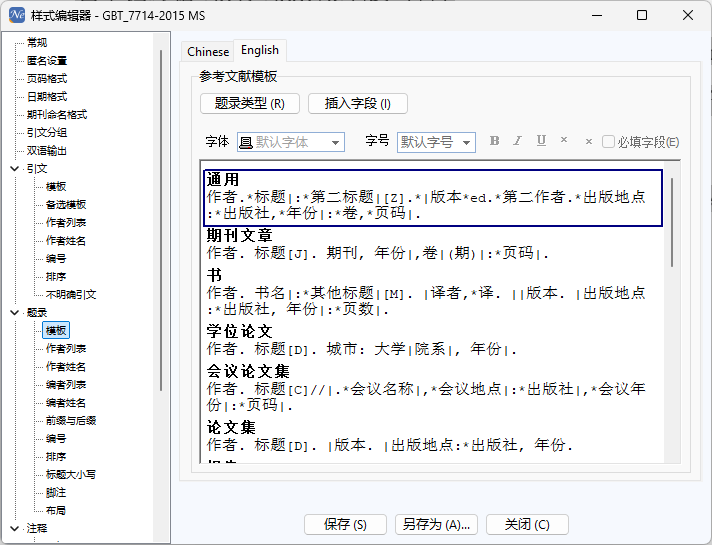Image resolution: width=712 pixels, height=545 pixels.
Task: Apply bold formatting with the B icon
Action: tap(494, 141)
